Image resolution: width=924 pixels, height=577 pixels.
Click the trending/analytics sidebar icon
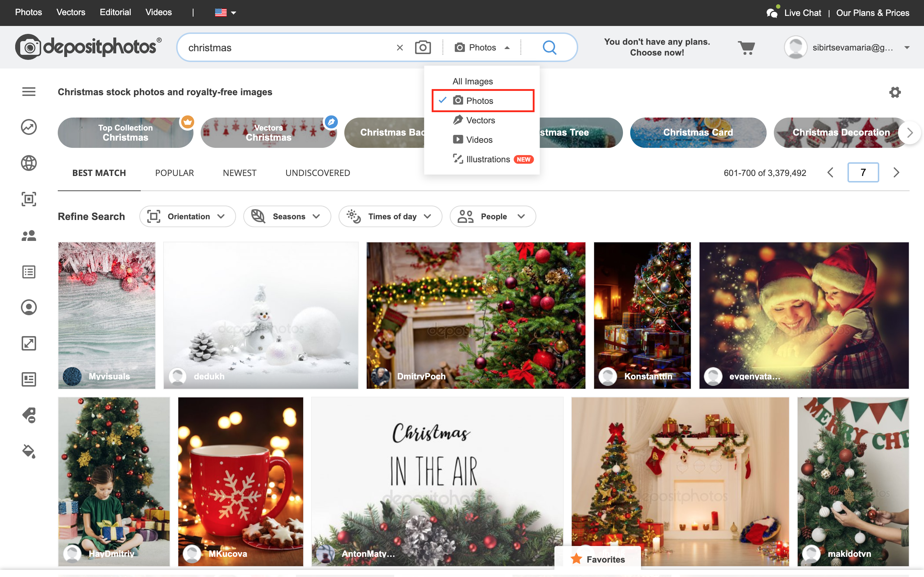(28, 127)
